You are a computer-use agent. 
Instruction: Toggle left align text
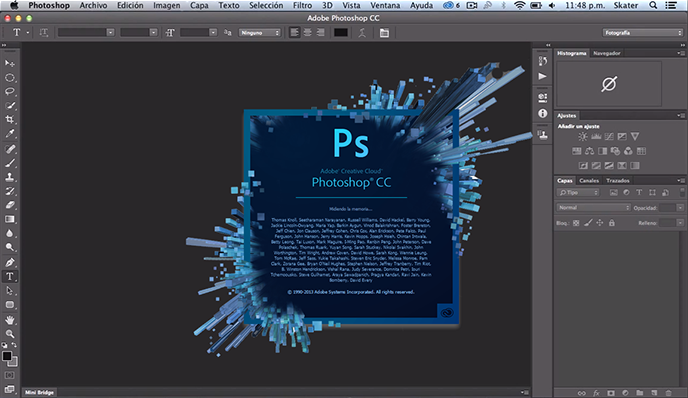294,32
